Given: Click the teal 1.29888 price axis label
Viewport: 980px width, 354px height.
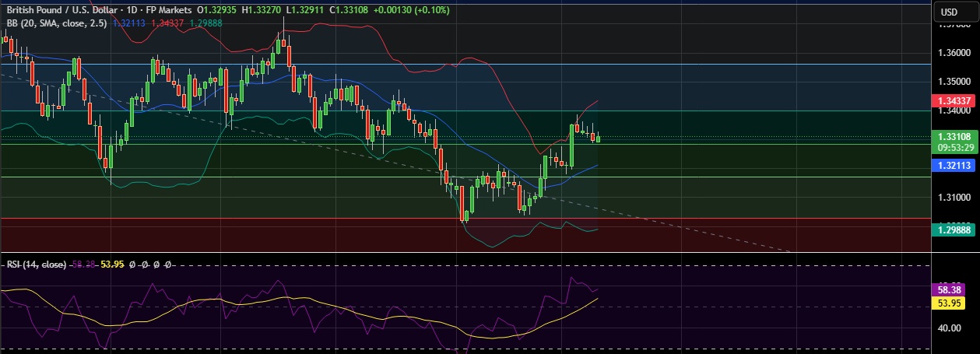Looking at the screenshot, I should (x=954, y=230).
